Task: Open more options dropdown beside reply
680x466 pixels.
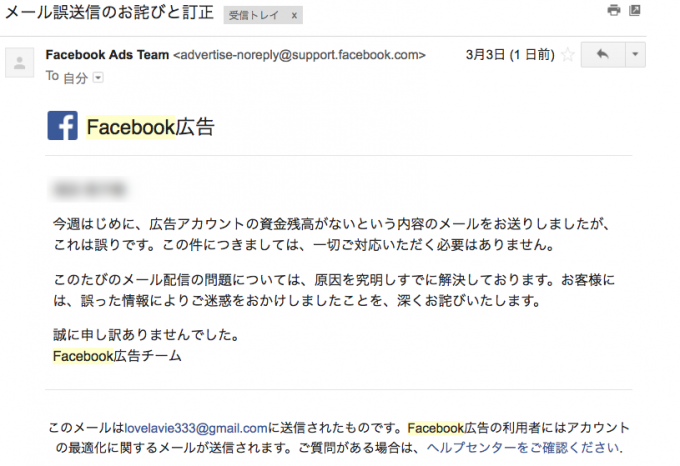Action: [x=635, y=55]
